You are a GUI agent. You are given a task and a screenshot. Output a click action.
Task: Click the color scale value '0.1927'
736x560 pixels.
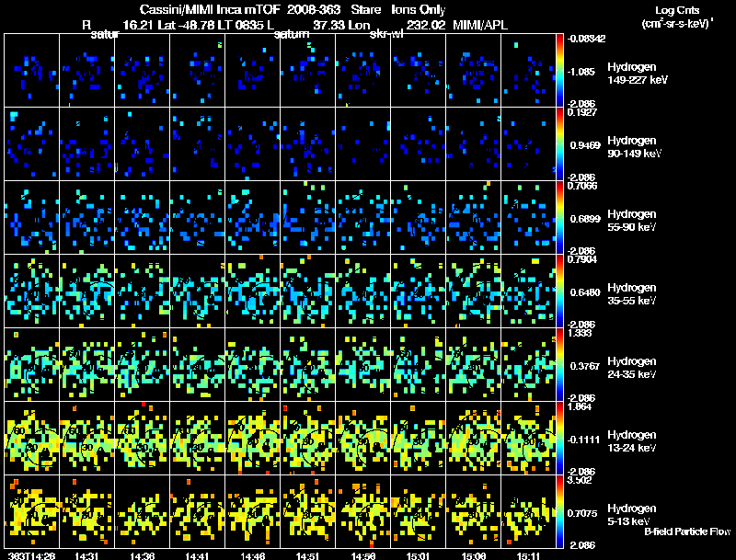[x=582, y=112]
